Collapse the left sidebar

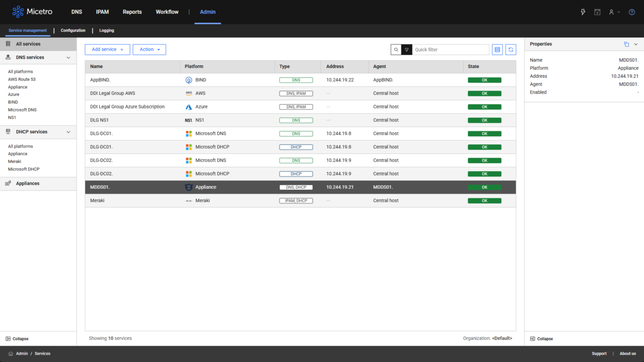coord(17,338)
